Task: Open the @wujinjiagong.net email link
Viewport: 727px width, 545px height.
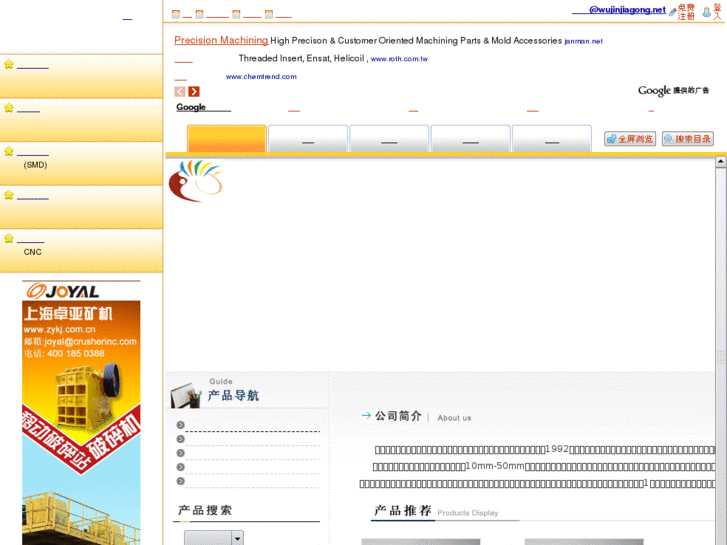Action: click(619, 10)
